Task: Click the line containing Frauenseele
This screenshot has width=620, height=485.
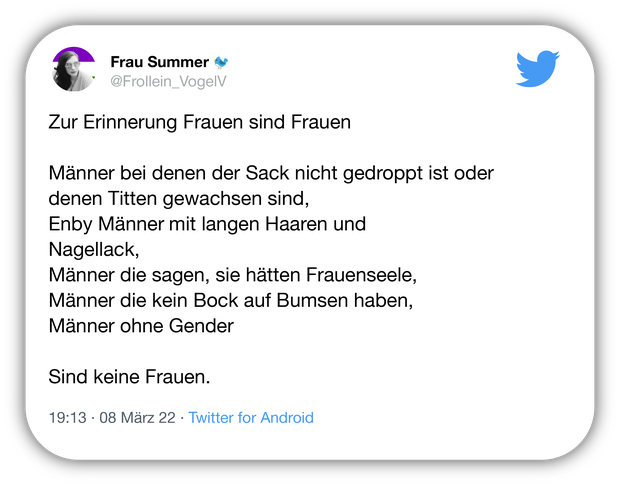Action: 233,275
